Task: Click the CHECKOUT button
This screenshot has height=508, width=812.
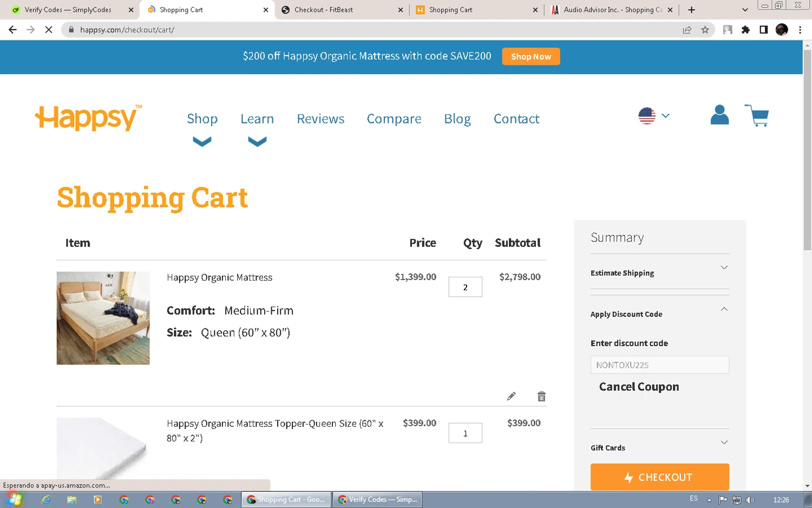Action: 659,477
